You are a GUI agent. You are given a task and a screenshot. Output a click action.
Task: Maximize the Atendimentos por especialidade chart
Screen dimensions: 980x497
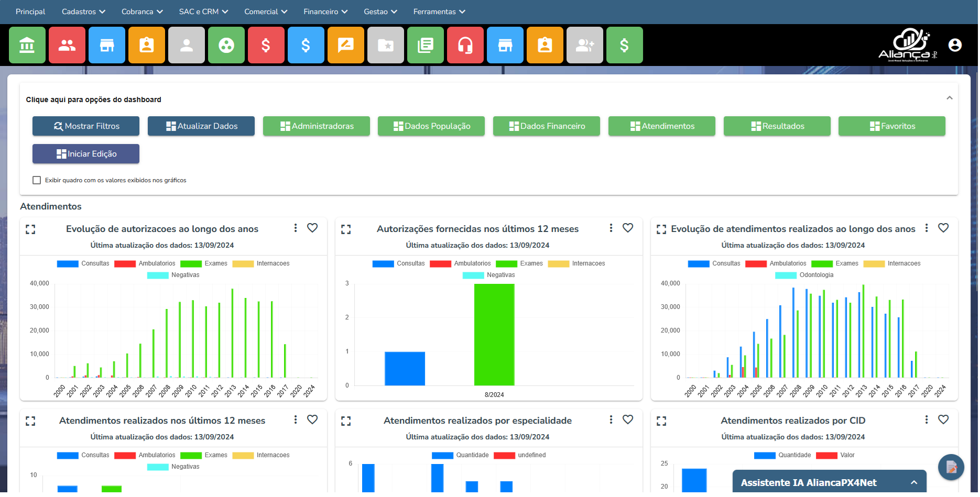pos(346,421)
